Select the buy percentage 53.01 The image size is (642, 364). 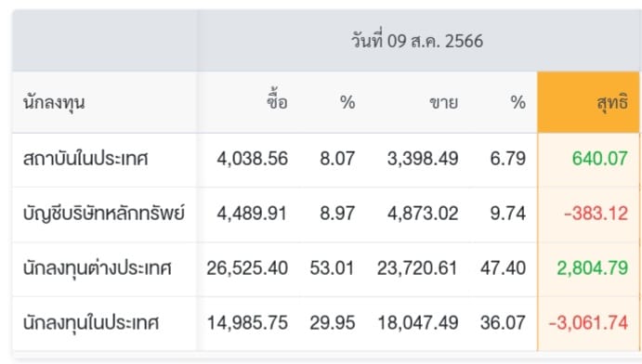tap(332, 268)
